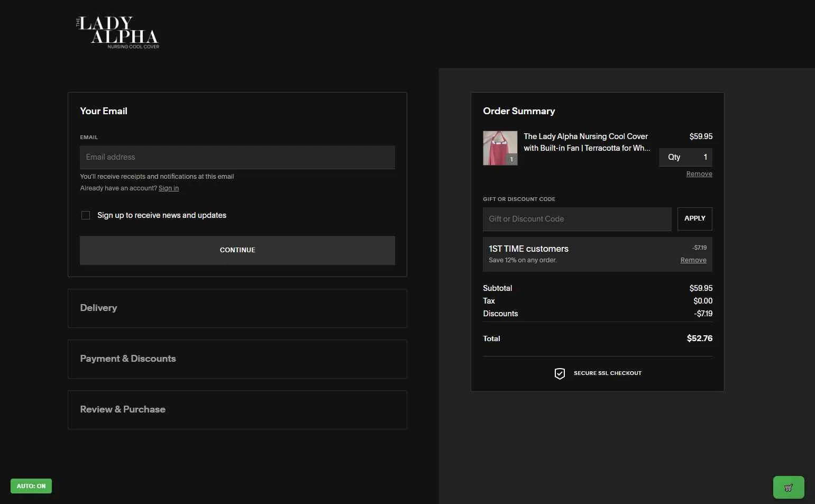Image resolution: width=815 pixels, height=504 pixels.
Task: Click the item price $59.95 beside product
Action: pyautogui.click(x=701, y=136)
